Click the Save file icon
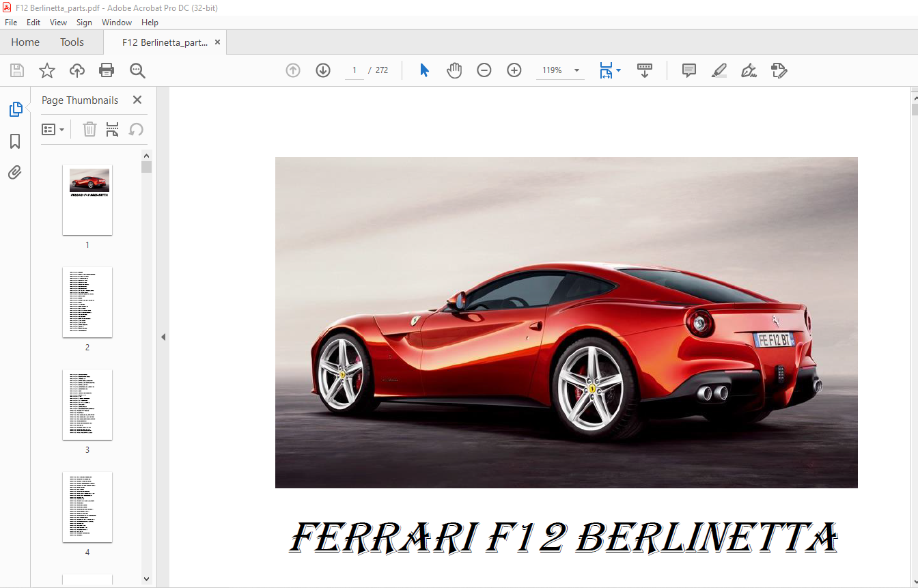Image resolution: width=918 pixels, height=588 pixels. (17, 70)
